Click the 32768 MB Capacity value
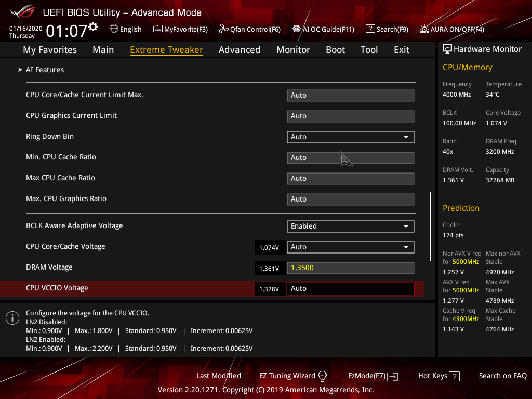 (500, 180)
